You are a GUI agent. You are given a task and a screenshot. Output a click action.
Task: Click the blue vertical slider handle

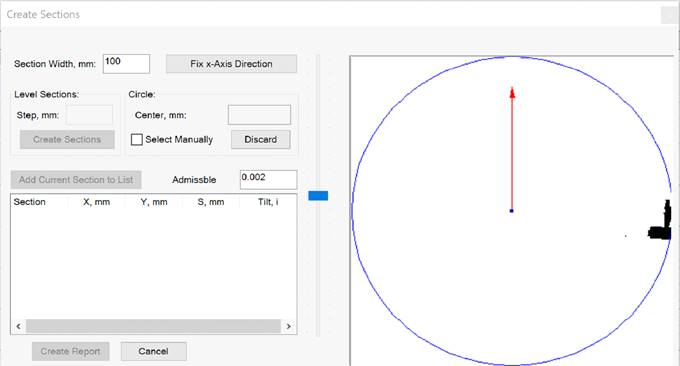click(x=318, y=196)
